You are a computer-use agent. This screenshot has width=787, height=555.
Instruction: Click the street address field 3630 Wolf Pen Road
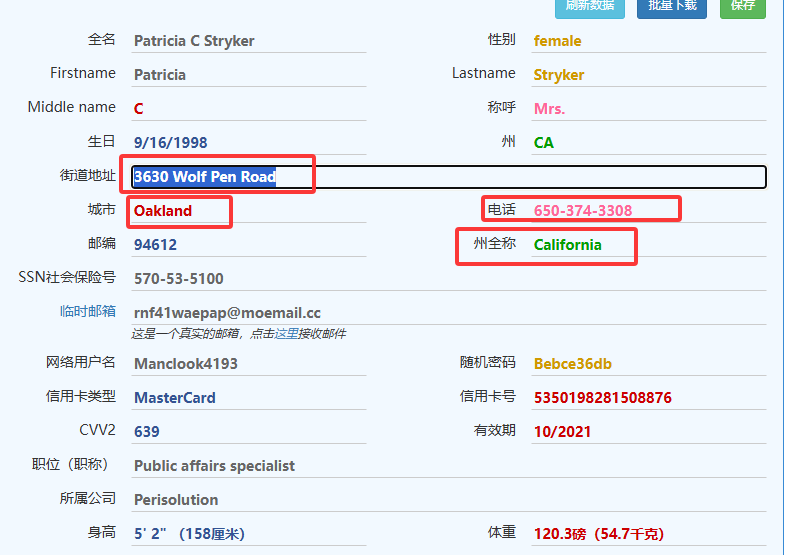[448, 177]
